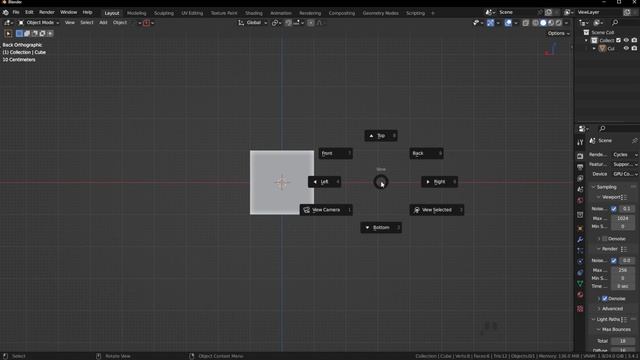The image size is (640, 360).
Task: Choose Right view in pie menu
Action: tap(439, 182)
